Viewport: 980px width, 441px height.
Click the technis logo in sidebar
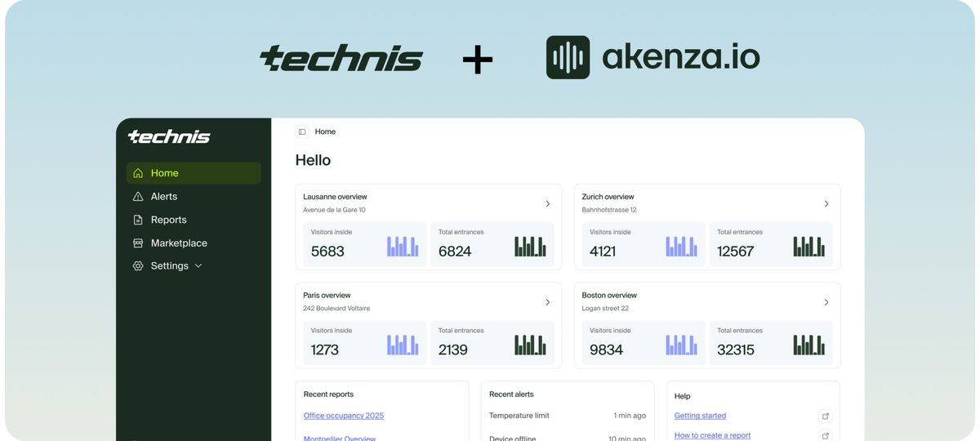pyautogui.click(x=169, y=136)
